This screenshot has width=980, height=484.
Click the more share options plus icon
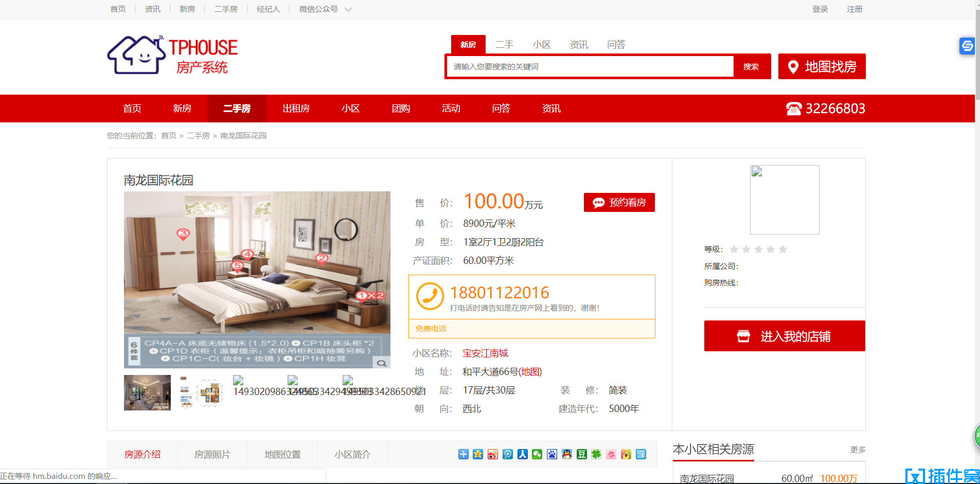[463, 454]
